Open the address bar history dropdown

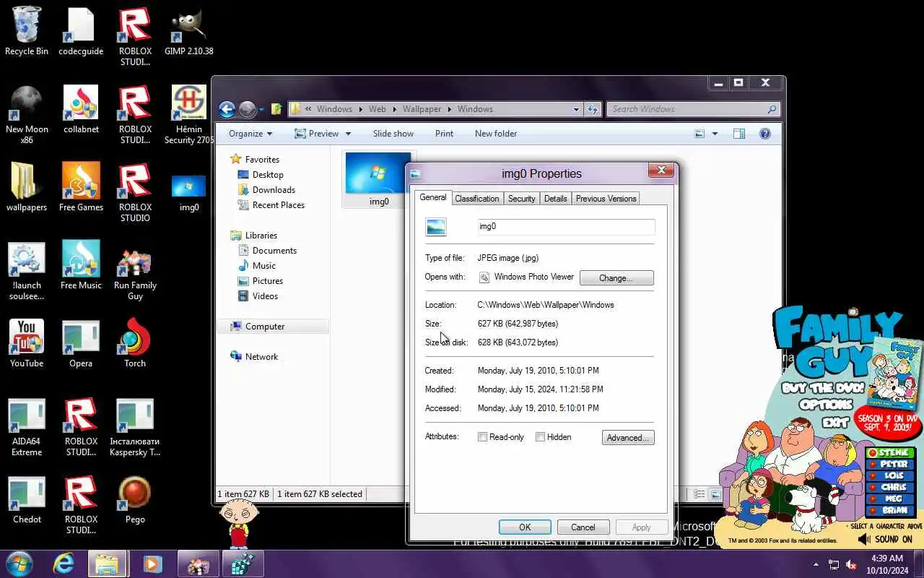point(576,109)
